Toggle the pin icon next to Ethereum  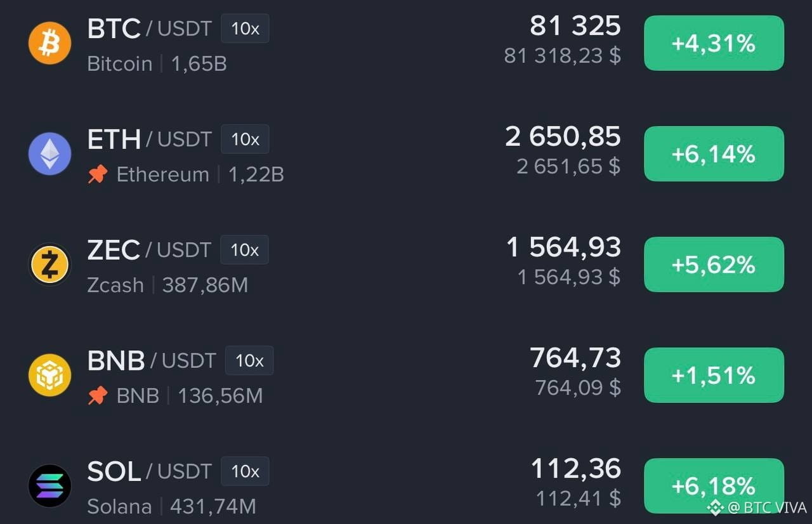click(x=98, y=174)
